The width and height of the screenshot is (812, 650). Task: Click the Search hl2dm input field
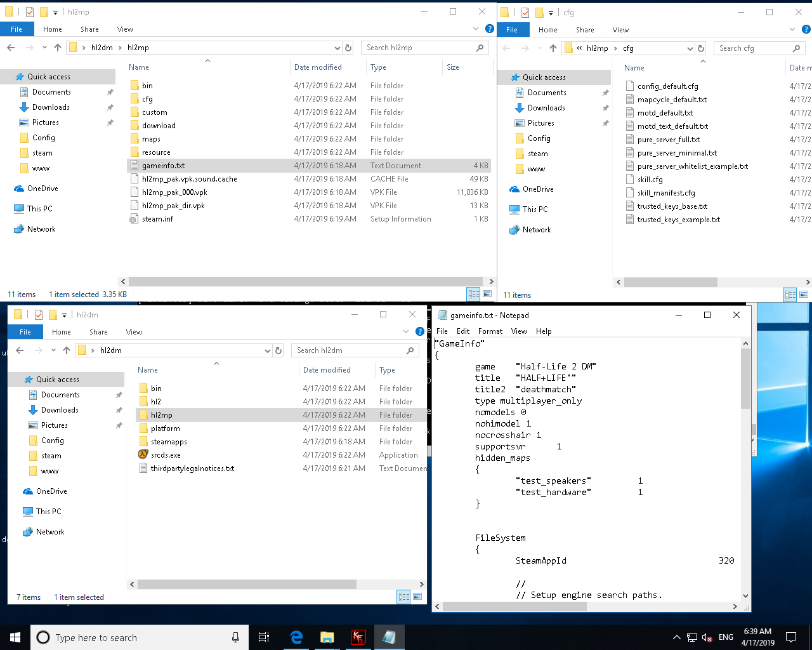349,350
